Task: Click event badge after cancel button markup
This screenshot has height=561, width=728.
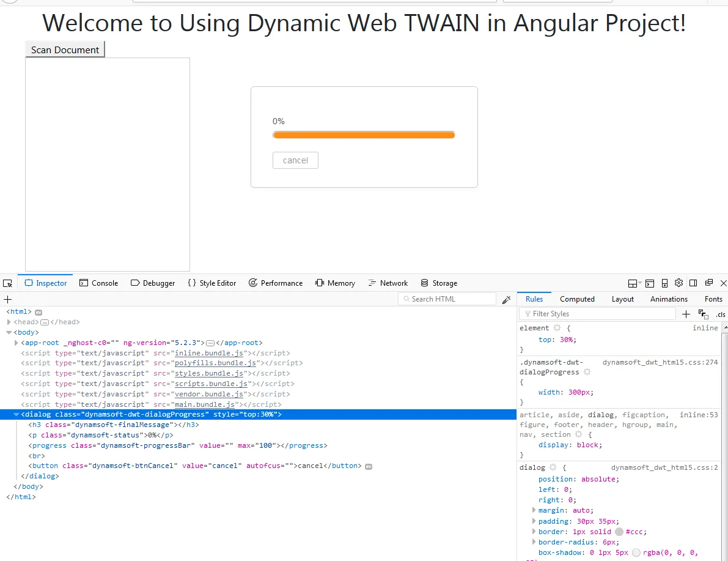Action: [x=369, y=466]
